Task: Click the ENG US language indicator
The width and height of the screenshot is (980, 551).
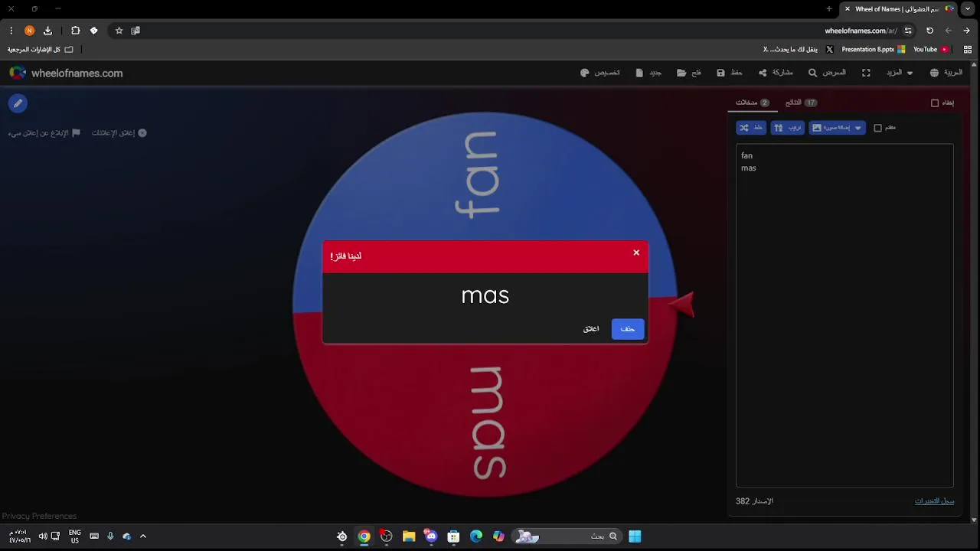Action: coord(75,536)
